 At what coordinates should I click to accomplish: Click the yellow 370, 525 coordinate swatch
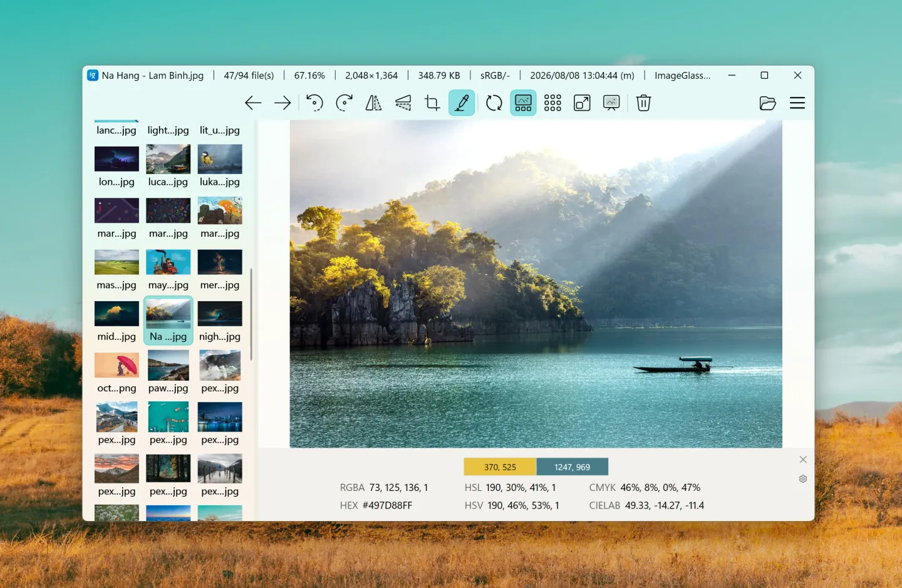(500, 467)
